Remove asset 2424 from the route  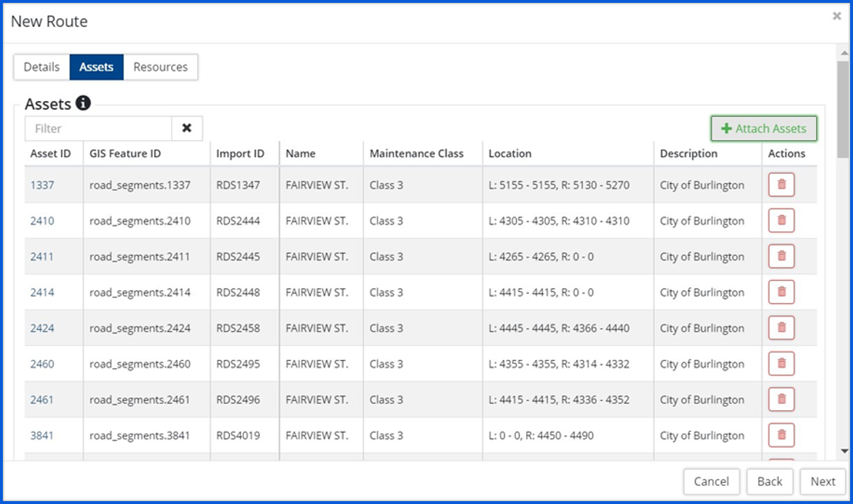(x=781, y=327)
